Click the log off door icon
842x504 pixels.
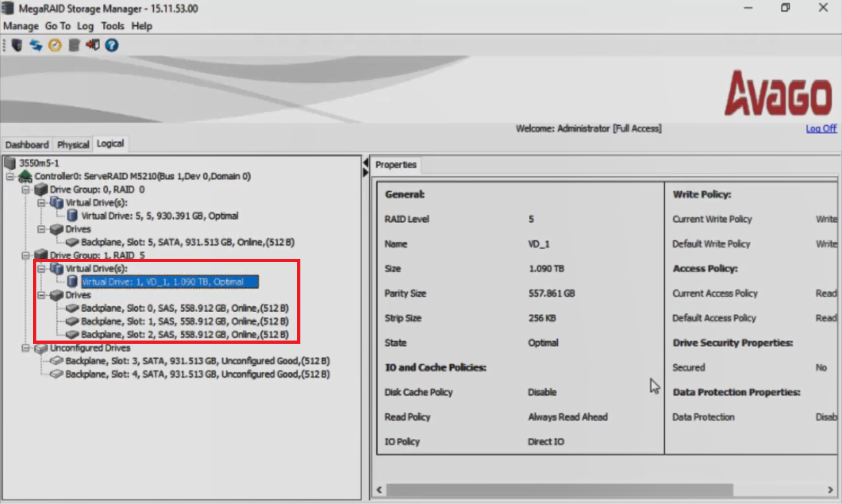click(93, 45)
